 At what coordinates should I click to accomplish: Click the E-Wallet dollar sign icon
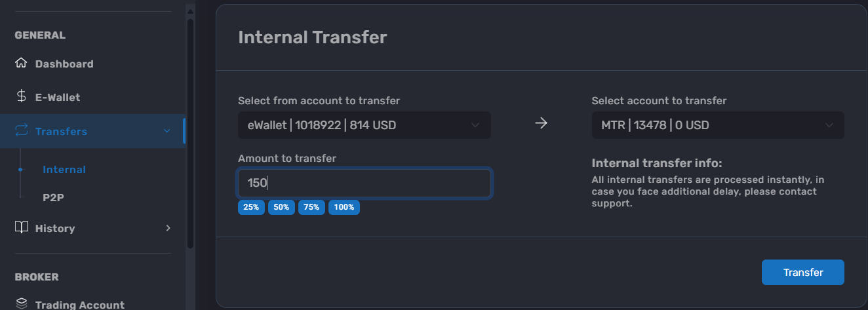(x=21, y=97)
